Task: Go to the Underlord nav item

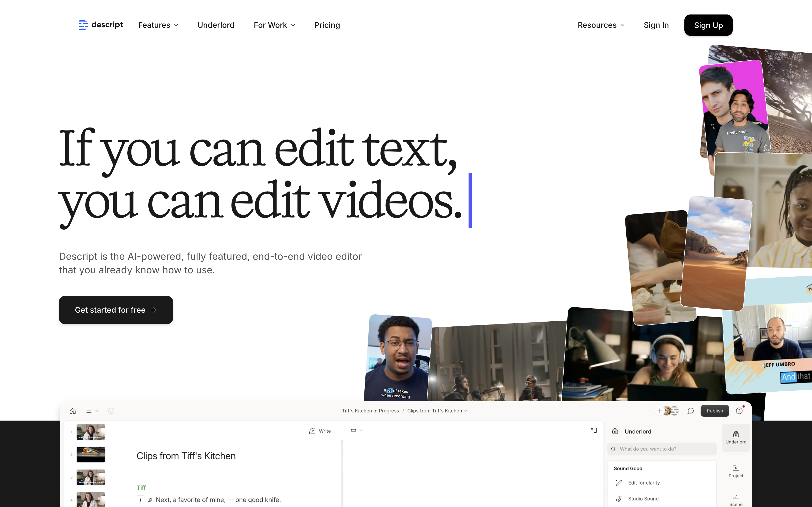Action: [216, 25]
